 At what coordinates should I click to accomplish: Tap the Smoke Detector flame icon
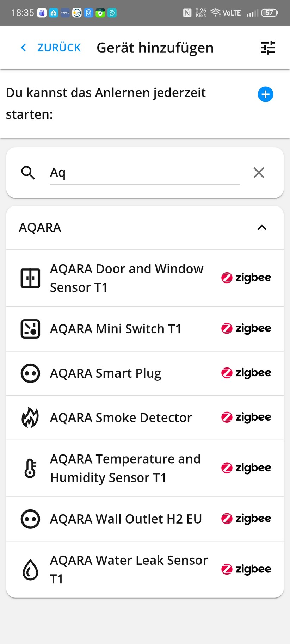30,417
